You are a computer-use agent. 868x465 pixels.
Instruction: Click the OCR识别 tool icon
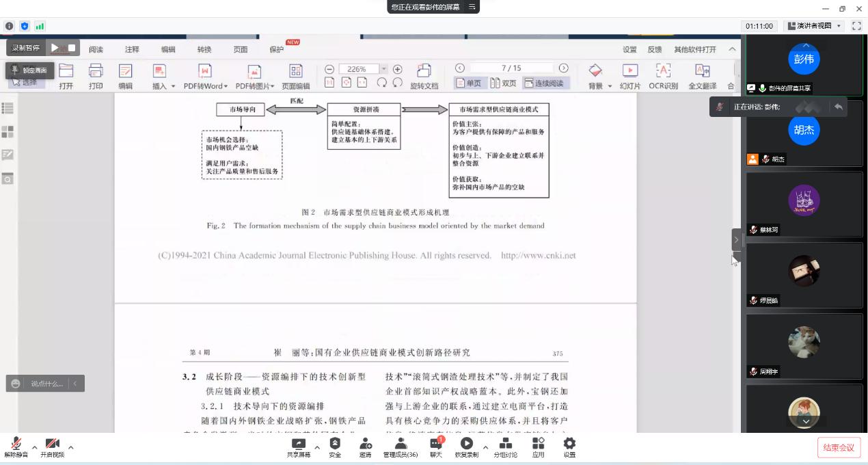(663, 71)
